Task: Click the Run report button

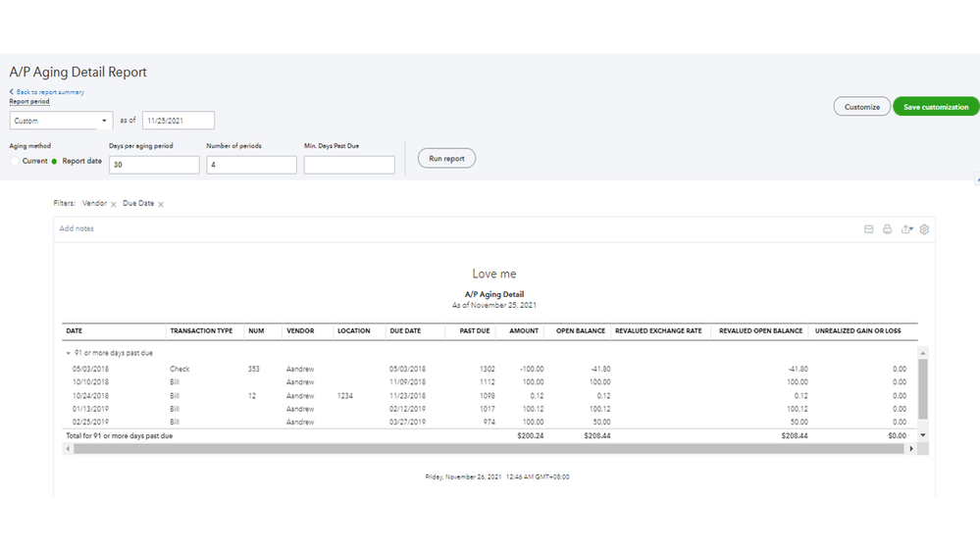Action: pyautogui.click(x=446, y=158)
